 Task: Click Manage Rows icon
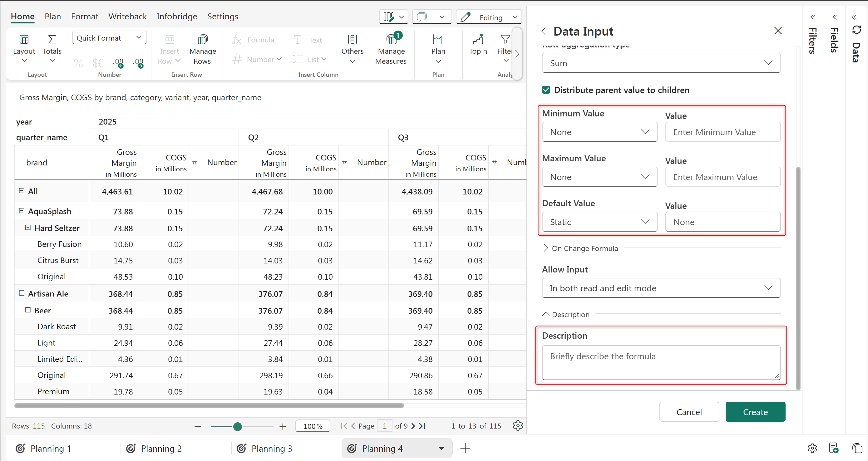[x=203, y=40]
